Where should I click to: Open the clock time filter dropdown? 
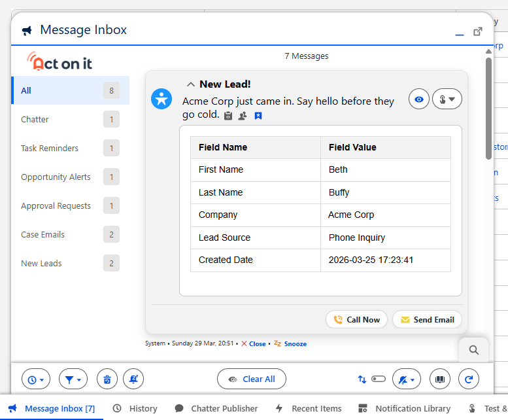point(36,379)
